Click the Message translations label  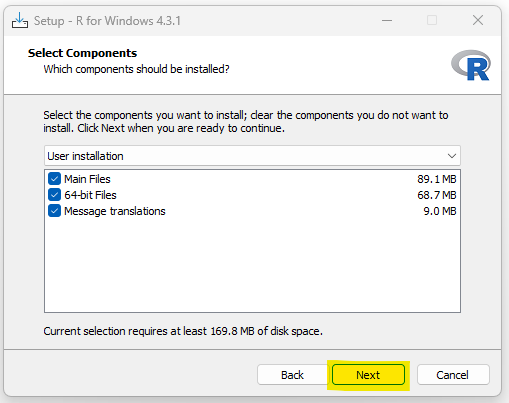(115, 211)
